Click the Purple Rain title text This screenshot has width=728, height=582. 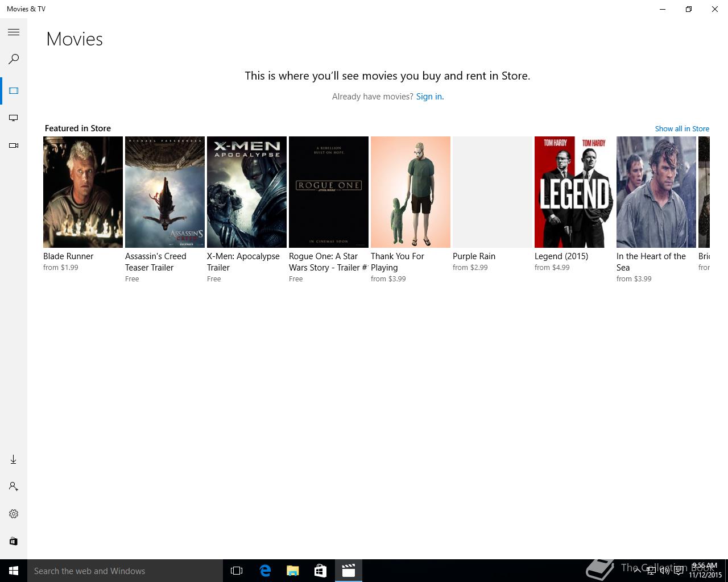tap(474, 256)
